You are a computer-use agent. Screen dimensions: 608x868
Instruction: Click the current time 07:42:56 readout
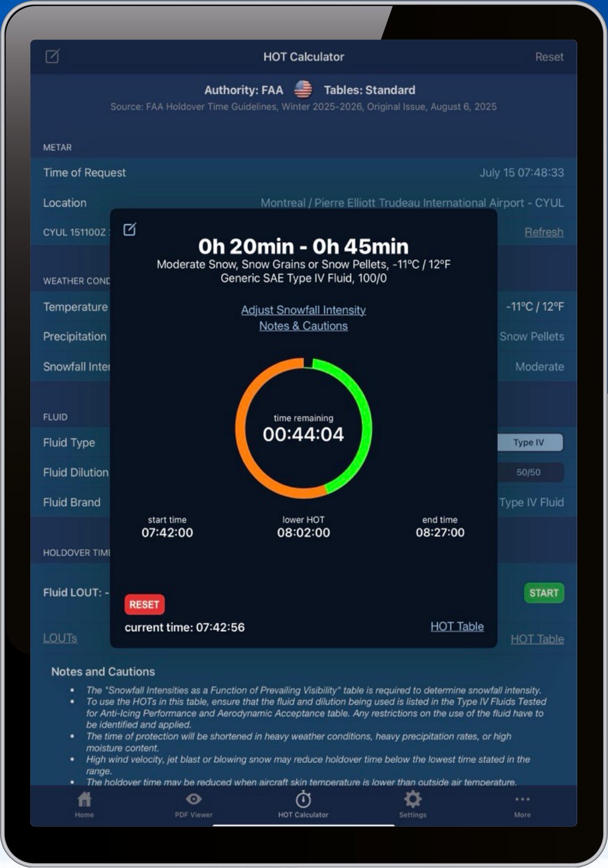(x=184, y=627)
